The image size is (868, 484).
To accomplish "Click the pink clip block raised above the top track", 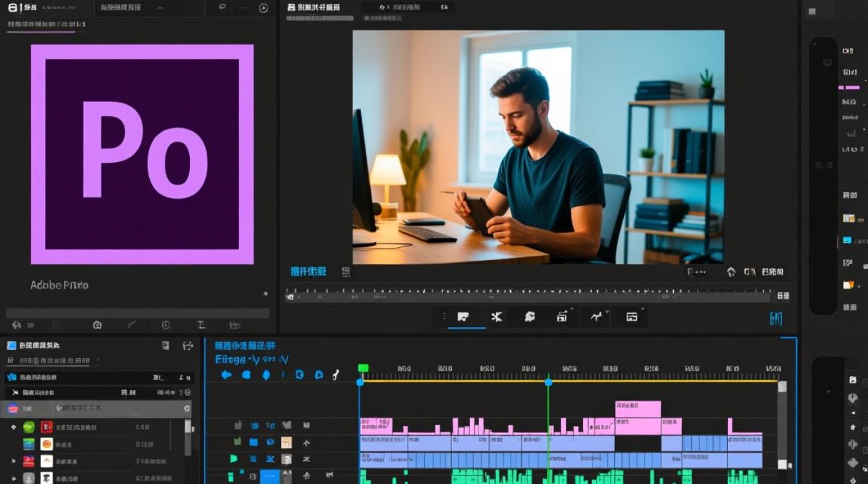I will (x=638, y=409).
